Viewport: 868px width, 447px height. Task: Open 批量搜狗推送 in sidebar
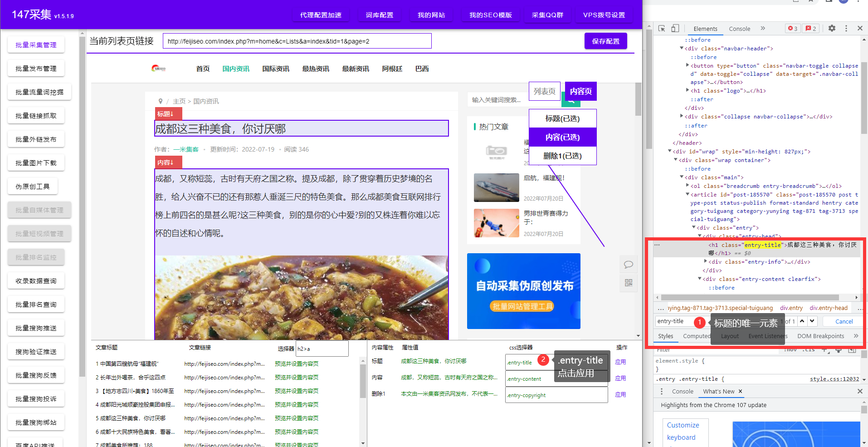[36, 328]
